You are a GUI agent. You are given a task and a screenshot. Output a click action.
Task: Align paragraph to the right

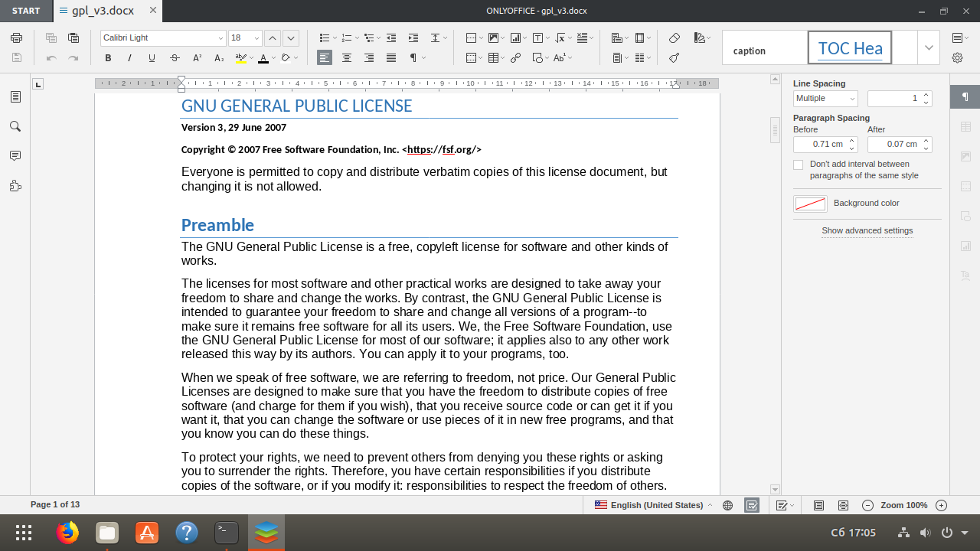tap(369, 58)
